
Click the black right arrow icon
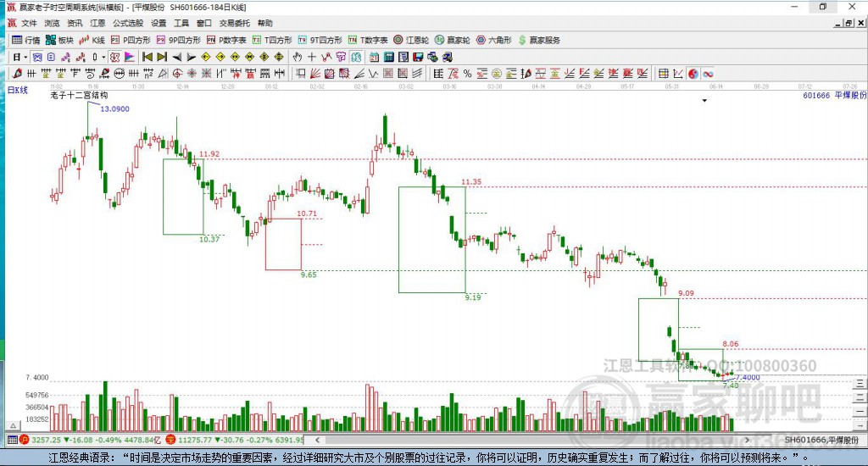(192, 57)
